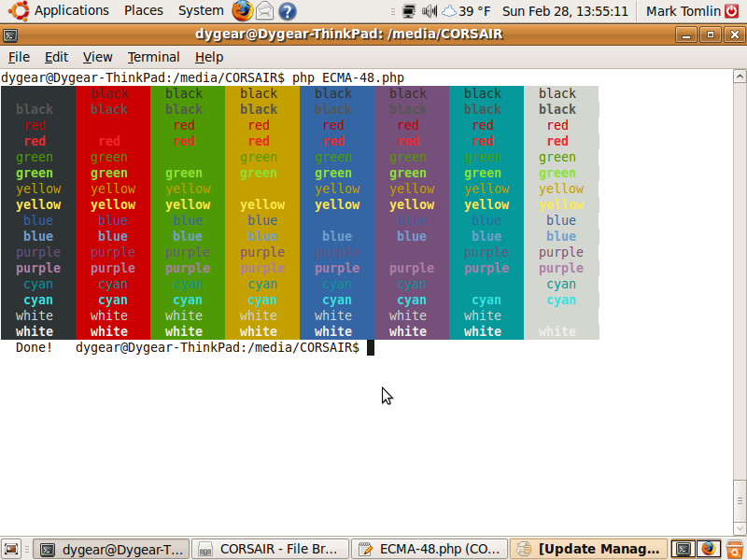Click the Firefox workspace icon in bottom panel
747x560 pixels.
[x=709, y=549]
